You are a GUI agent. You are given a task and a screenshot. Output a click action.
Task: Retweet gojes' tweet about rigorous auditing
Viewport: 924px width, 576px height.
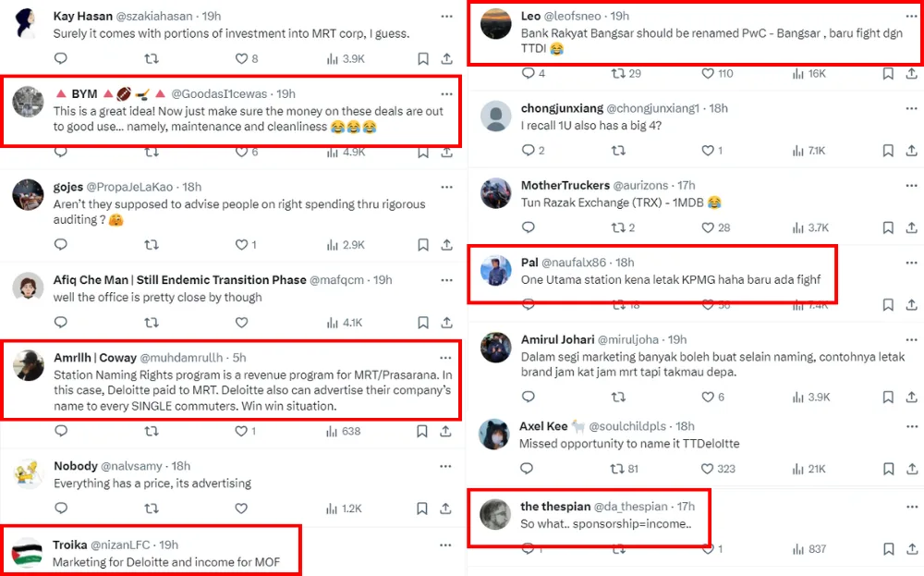coord(152,245)
